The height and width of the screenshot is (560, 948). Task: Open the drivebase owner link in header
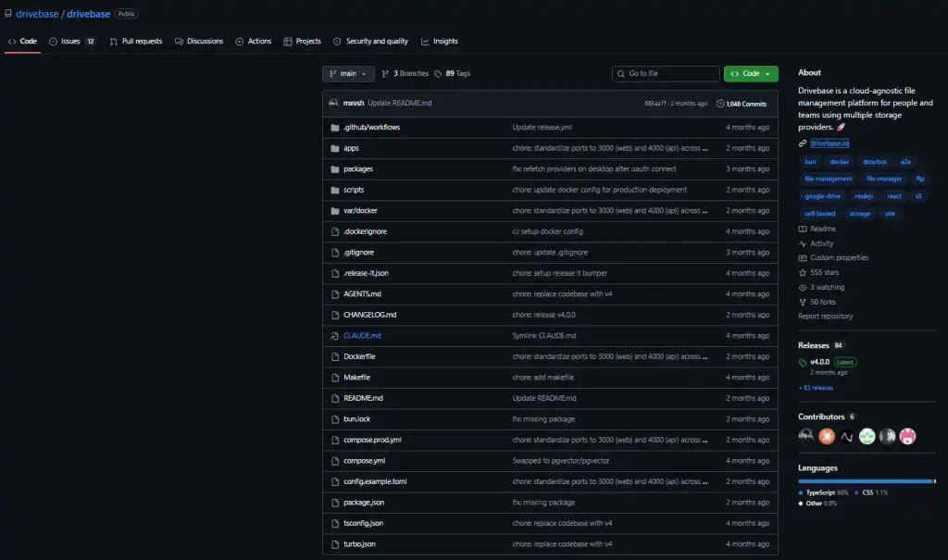(37, 13)
